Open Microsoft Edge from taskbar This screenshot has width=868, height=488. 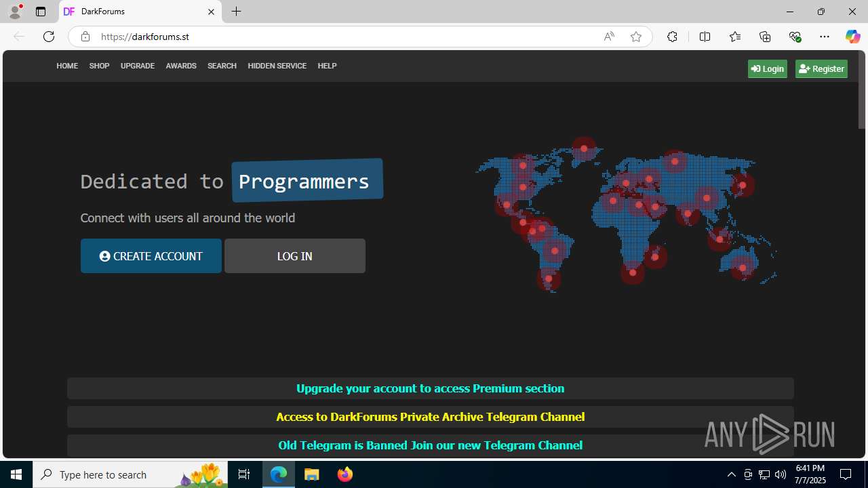point(279,474)
